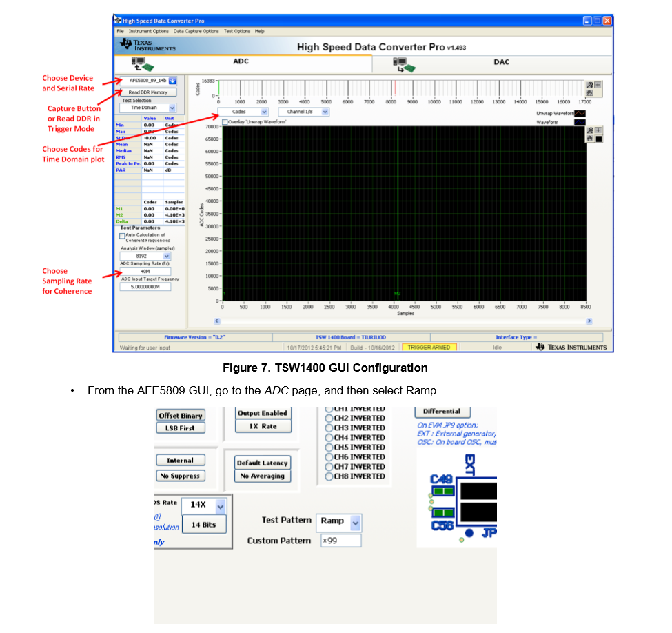Click ADC Input Target Frequency field
Viewport: 672px width, 633px height.
pos(145,287)
